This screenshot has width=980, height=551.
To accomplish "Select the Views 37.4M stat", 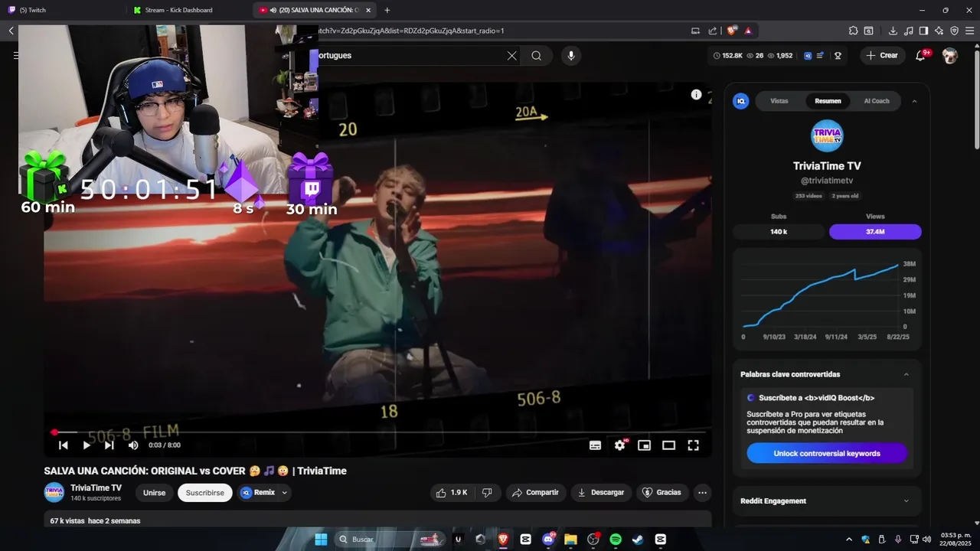I will pyautogui.click(x=875, y=231).
